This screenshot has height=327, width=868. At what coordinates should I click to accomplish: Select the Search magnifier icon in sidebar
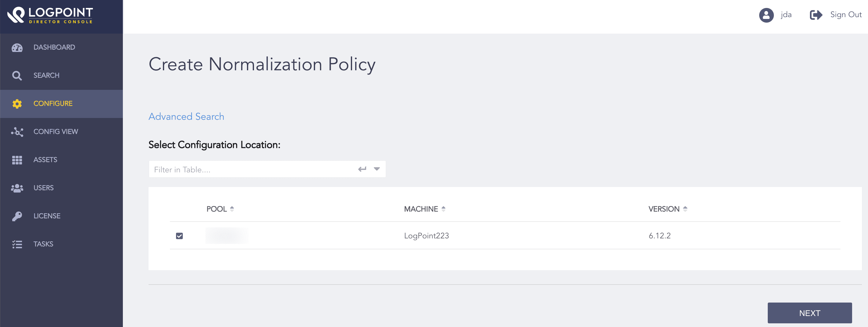[x=17, y=75]
